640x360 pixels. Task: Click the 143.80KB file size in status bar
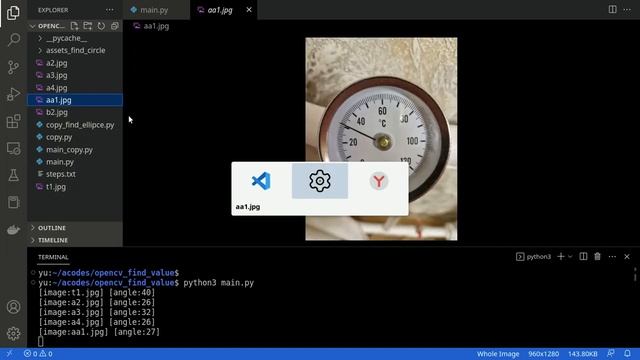(583, 353)
